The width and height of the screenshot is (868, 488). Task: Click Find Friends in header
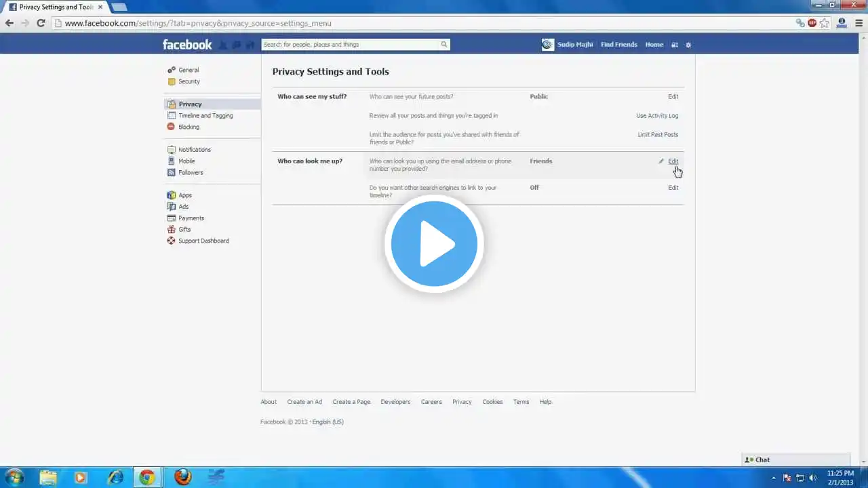(618, 45)
